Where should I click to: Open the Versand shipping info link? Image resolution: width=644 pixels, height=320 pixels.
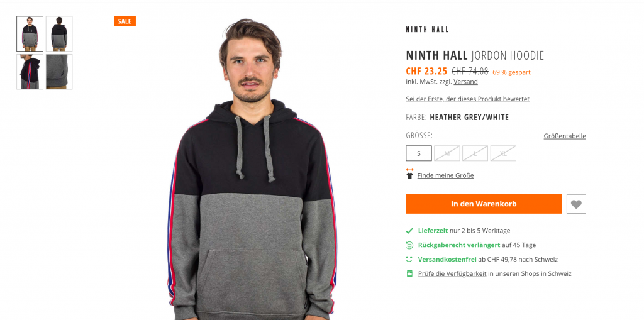tap(466, 82)
